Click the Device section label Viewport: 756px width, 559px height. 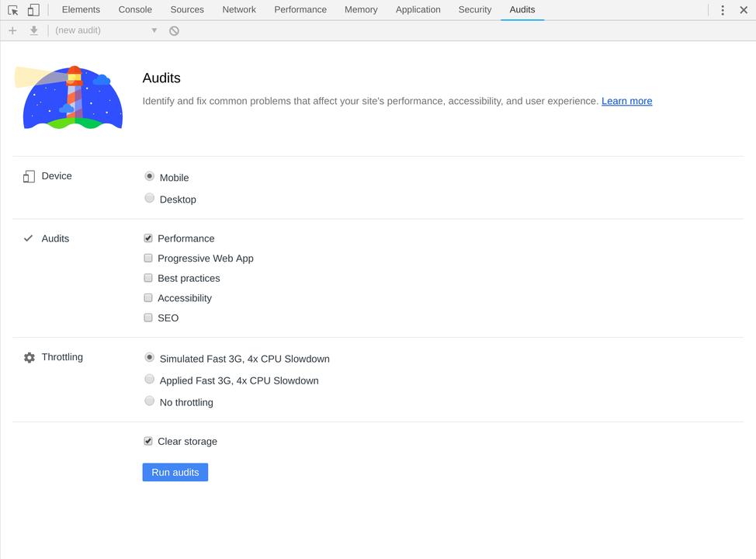tap(57, 176)
